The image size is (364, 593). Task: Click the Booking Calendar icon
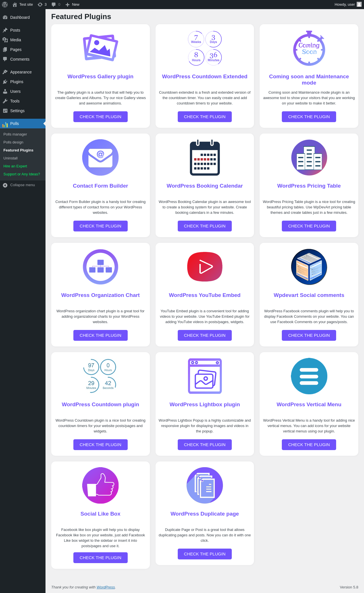[205, 157]
